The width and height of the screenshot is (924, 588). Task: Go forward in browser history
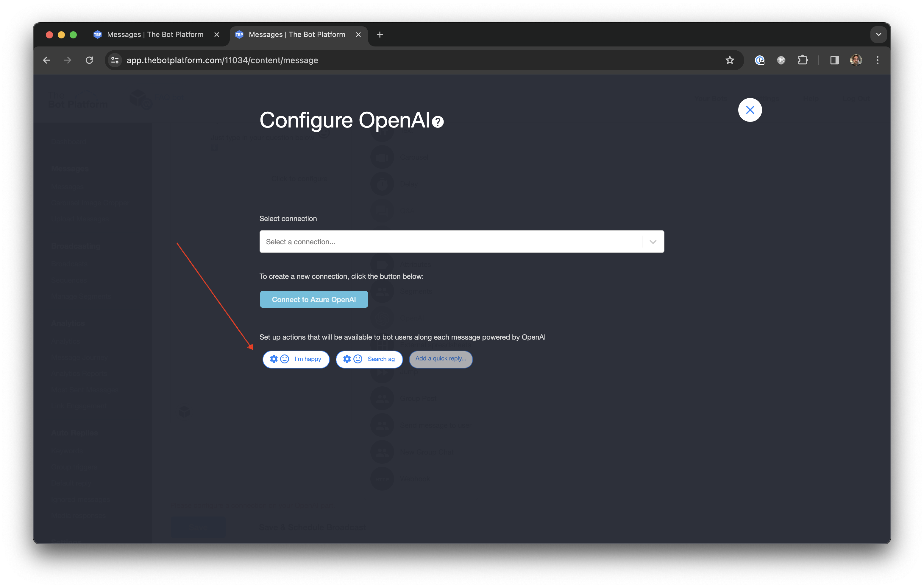68,60
